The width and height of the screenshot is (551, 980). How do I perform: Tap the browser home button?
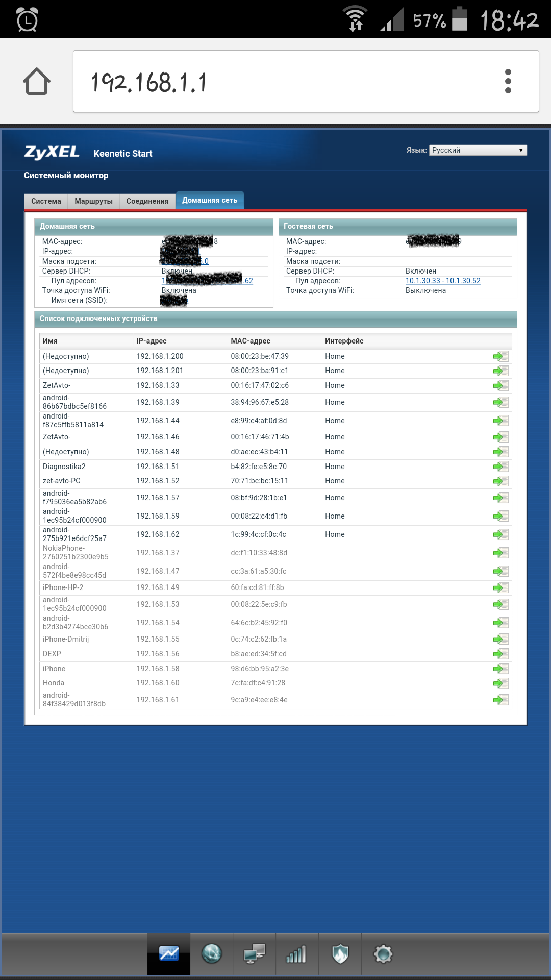coord(37,81)
